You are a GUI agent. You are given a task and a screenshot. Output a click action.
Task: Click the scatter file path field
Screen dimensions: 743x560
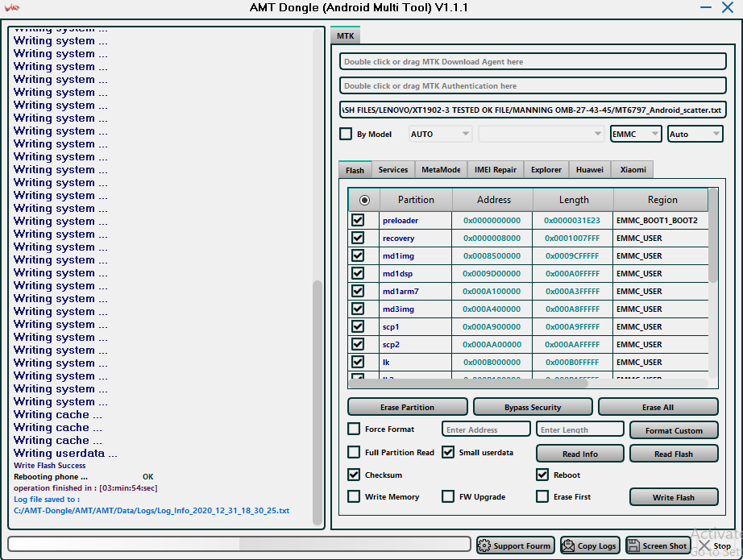tap(533, 110)
